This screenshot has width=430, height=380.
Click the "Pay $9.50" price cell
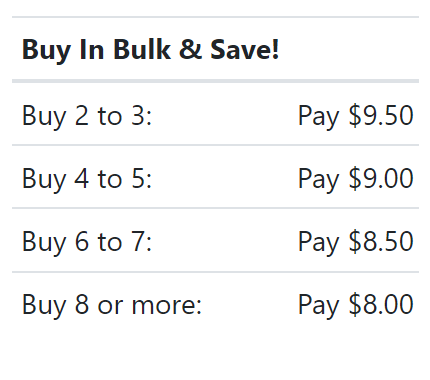tap(356, 116)
